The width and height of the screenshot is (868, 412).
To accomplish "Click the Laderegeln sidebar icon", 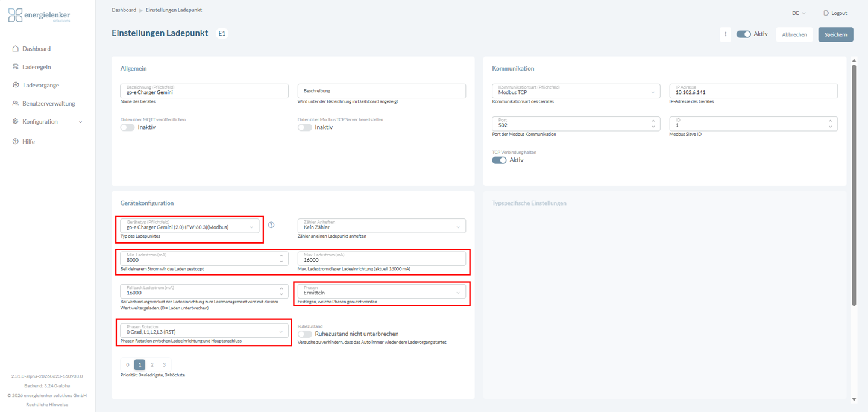I will click(16, 67).
